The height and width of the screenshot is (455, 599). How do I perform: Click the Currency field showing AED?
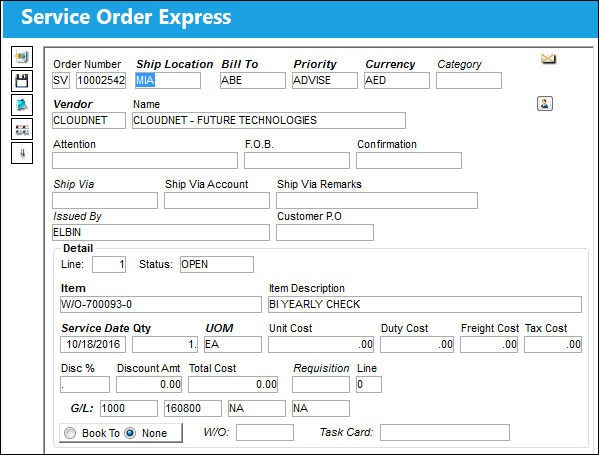point(397,81)
